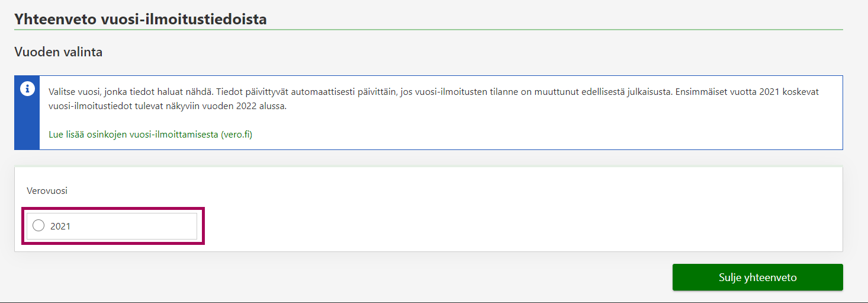Image resolution: width=868 pixels, height=303 pixels.
Task: Open the vero.fi link about osinkojen vuosi-ilmoittaminen
Action: 150,134
